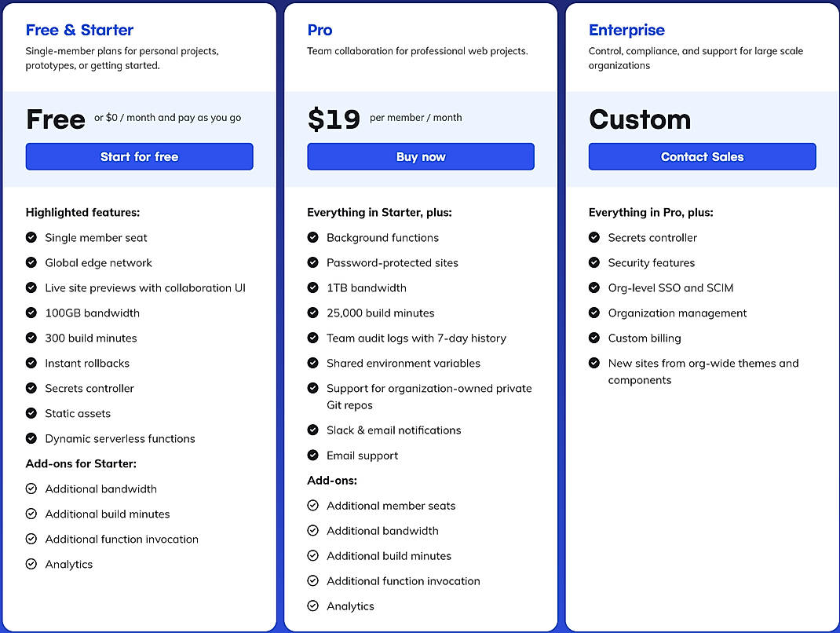840x633 pixels.
Task: Click the "Start for free" button
Action: 139,156
